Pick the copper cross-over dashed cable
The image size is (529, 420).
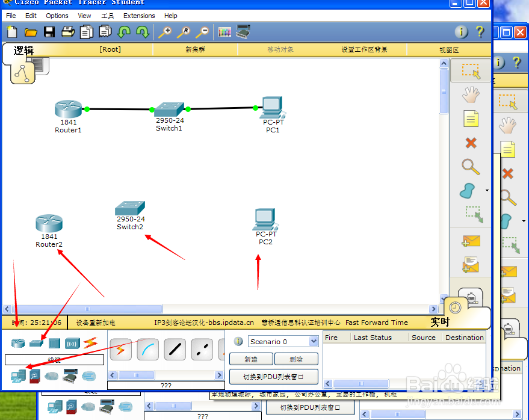[x=202, y=350]
